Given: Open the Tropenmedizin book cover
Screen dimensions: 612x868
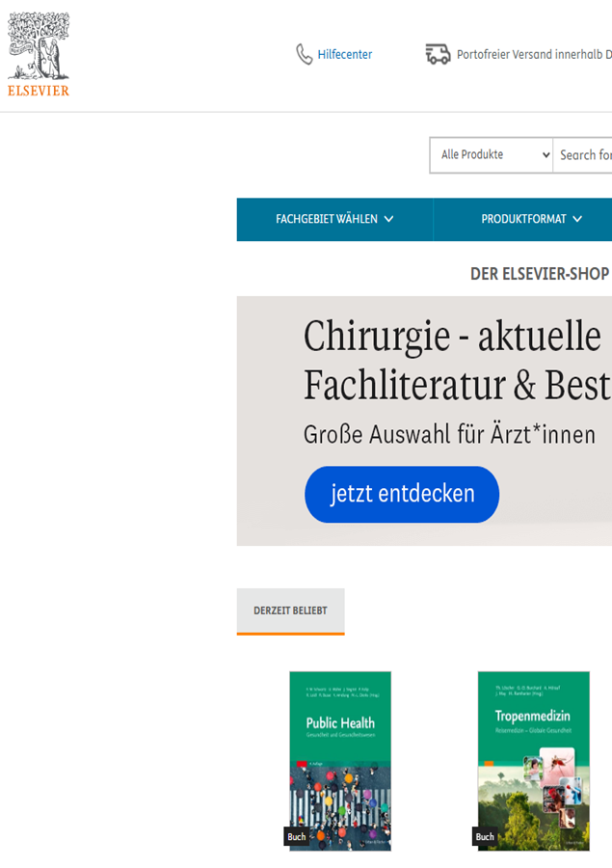Looking at the screenshot, I should pyautogui.click(x=533, y=761).
